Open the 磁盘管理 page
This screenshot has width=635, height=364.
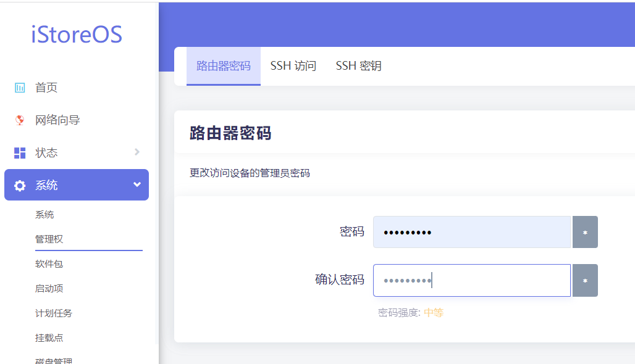tap(53, 360)
